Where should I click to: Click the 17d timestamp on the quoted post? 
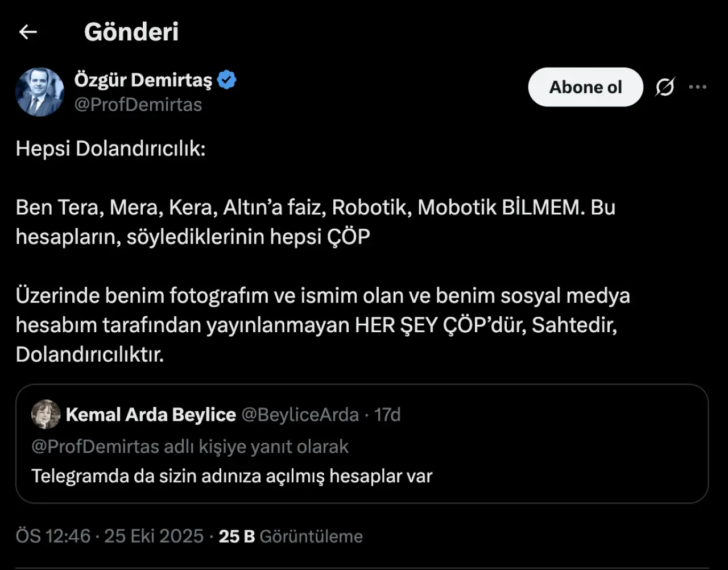(x=388, y=415)
